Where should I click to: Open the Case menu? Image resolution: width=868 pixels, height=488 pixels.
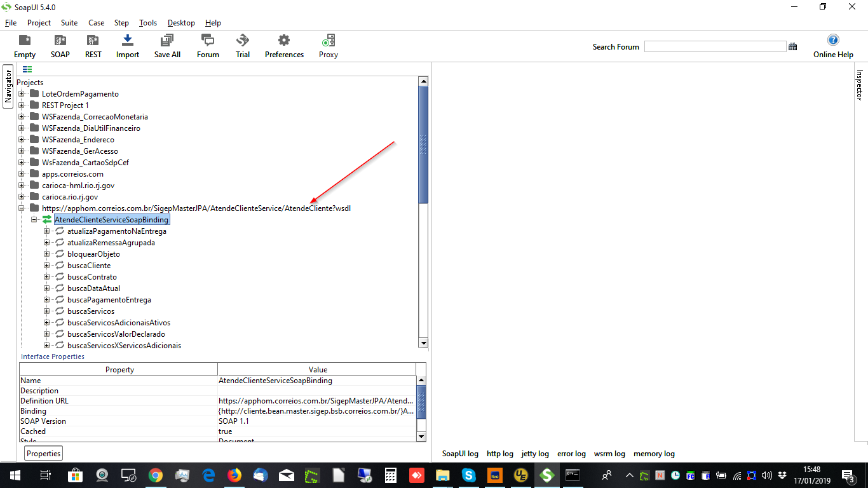[x=97, y=23]
